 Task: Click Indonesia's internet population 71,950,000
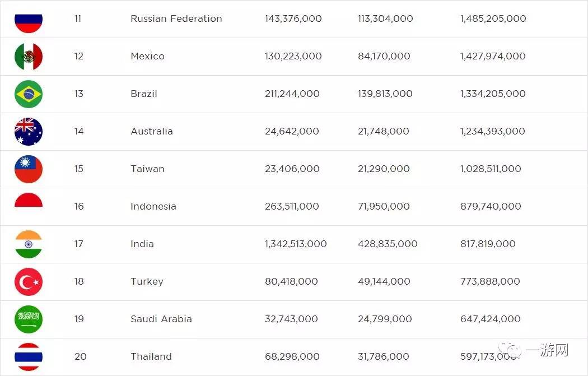pos(384,206)
